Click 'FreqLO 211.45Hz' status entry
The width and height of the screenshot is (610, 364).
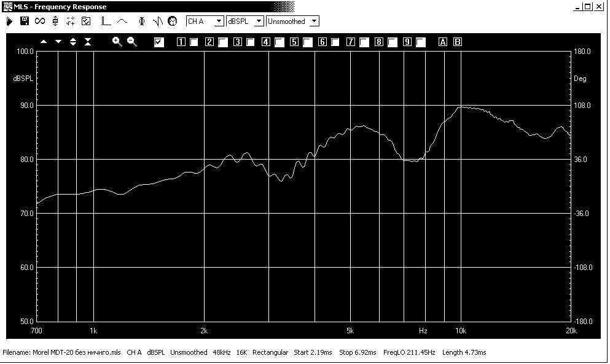(409, 352)
